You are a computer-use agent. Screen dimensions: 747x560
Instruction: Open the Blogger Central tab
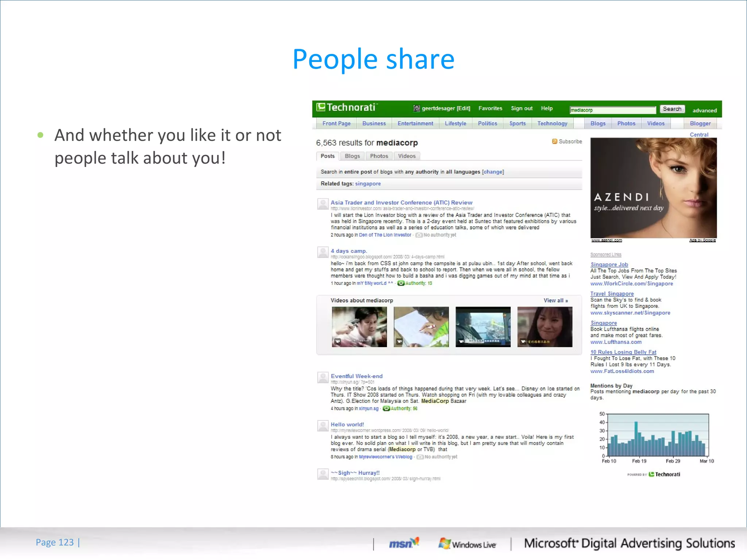click(x=700, y=124)
